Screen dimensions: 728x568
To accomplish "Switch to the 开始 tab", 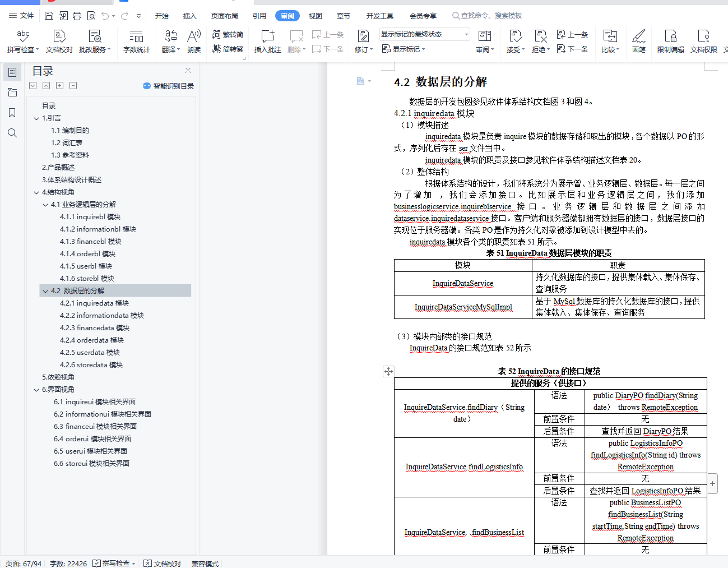I will (x=162, y=16).
